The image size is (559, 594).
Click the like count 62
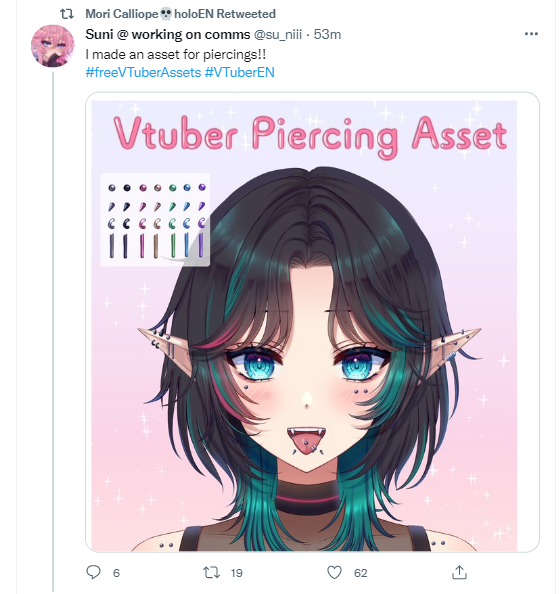(x=361, y=573)
